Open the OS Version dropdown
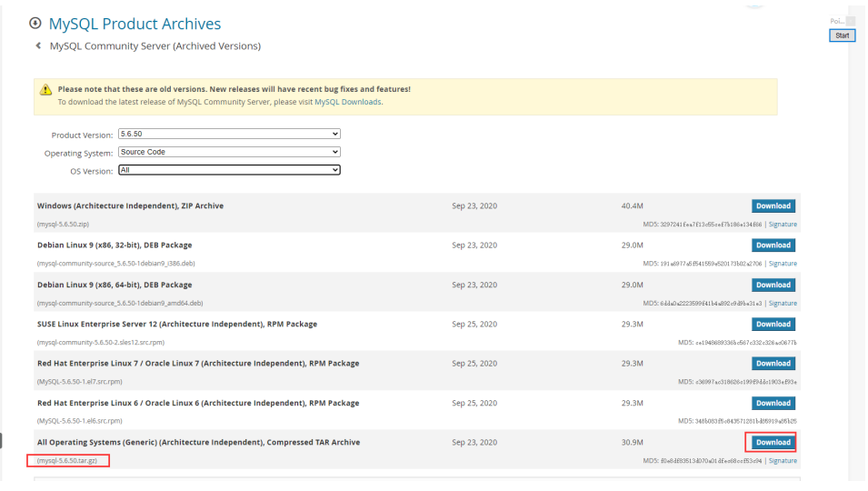868x491 pixels. pyautogui.click(x=229, y=170)
